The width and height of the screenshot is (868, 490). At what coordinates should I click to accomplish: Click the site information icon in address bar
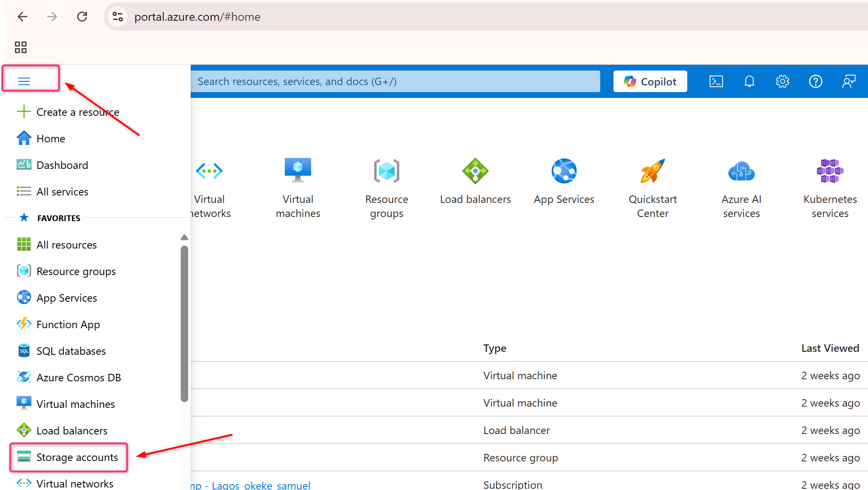pyautogui.click(x=118, y=17)
